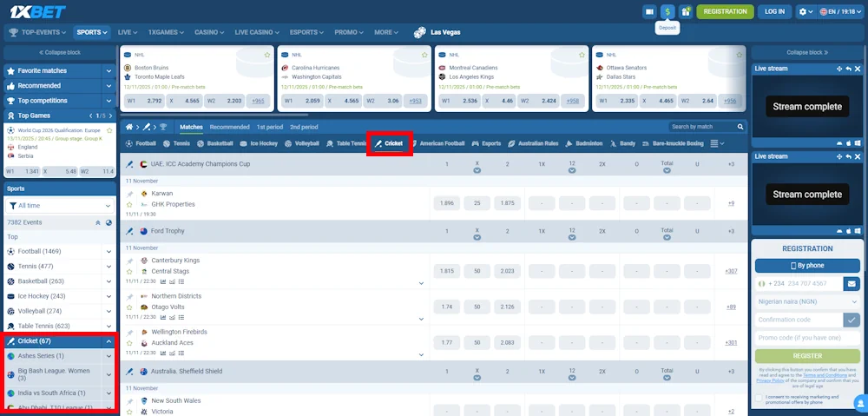Expand the Ashes Series (1) row

109,356
